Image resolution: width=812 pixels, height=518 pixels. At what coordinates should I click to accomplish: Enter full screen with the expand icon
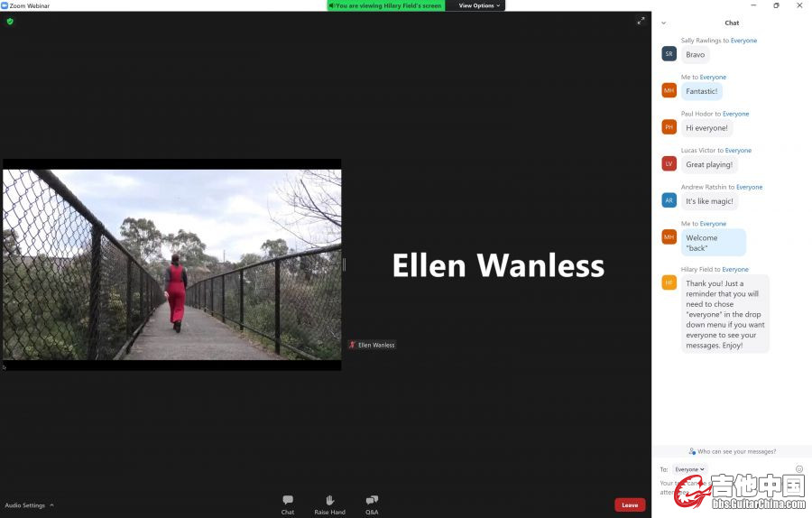coord(641,21)
